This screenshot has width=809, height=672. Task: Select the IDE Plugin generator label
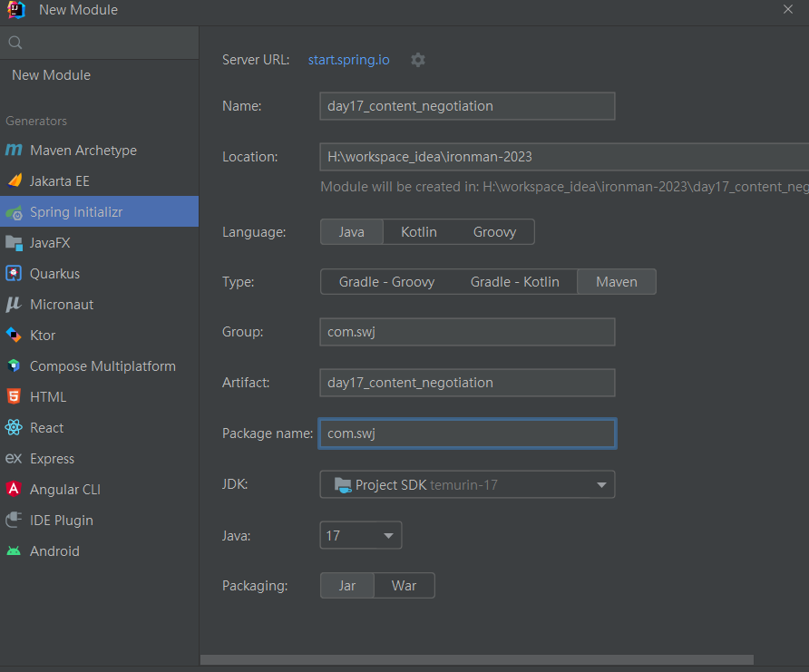[x=62, y=521]
